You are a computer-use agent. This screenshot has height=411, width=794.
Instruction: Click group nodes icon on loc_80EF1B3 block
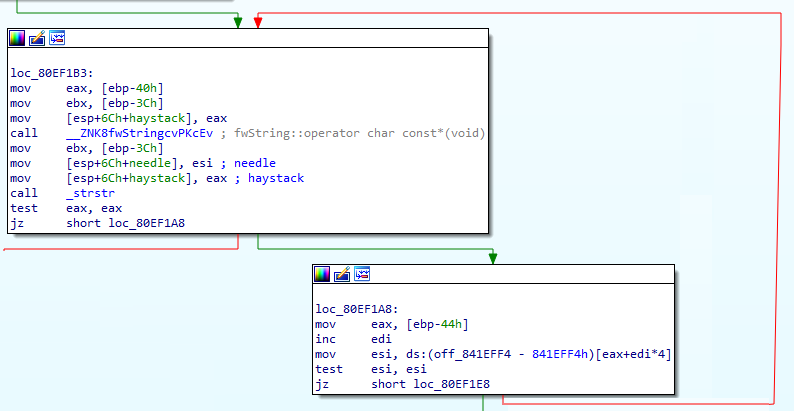point(57,38)
